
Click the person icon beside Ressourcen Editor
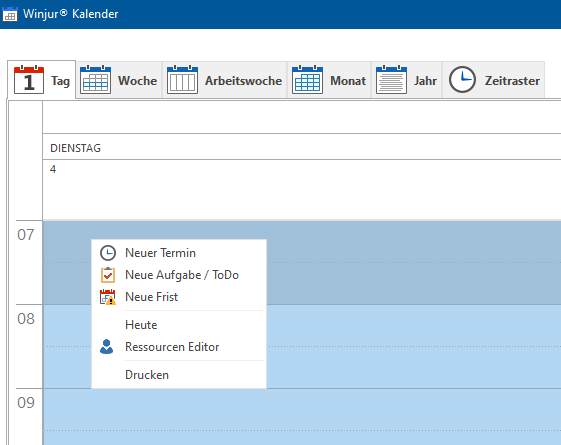click(107, 347)
